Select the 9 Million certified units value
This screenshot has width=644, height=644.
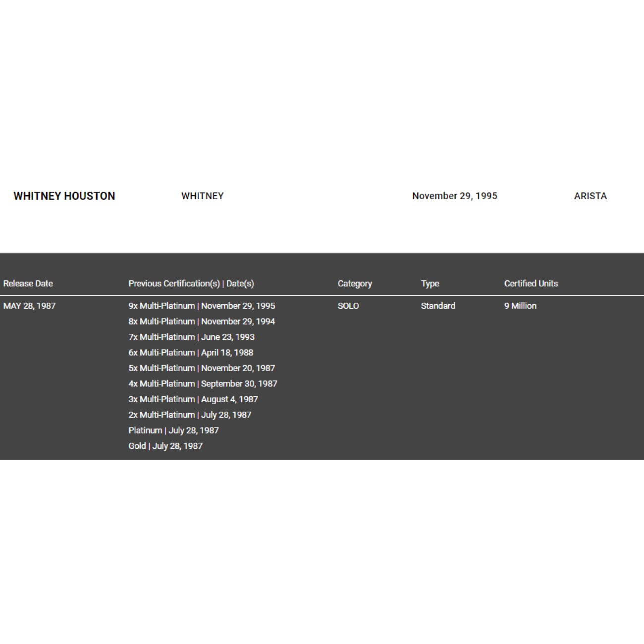[520, 306]
